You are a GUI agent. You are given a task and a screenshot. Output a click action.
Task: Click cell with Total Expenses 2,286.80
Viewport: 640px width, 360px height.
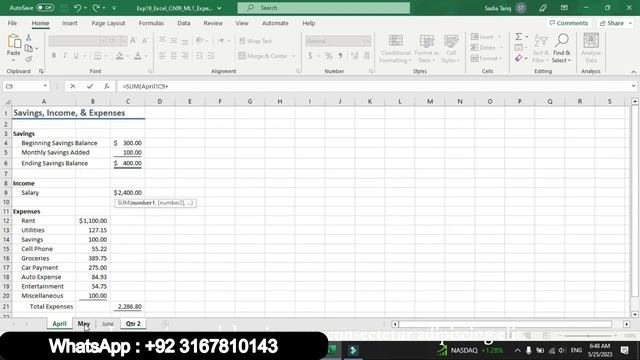(127, 307)
